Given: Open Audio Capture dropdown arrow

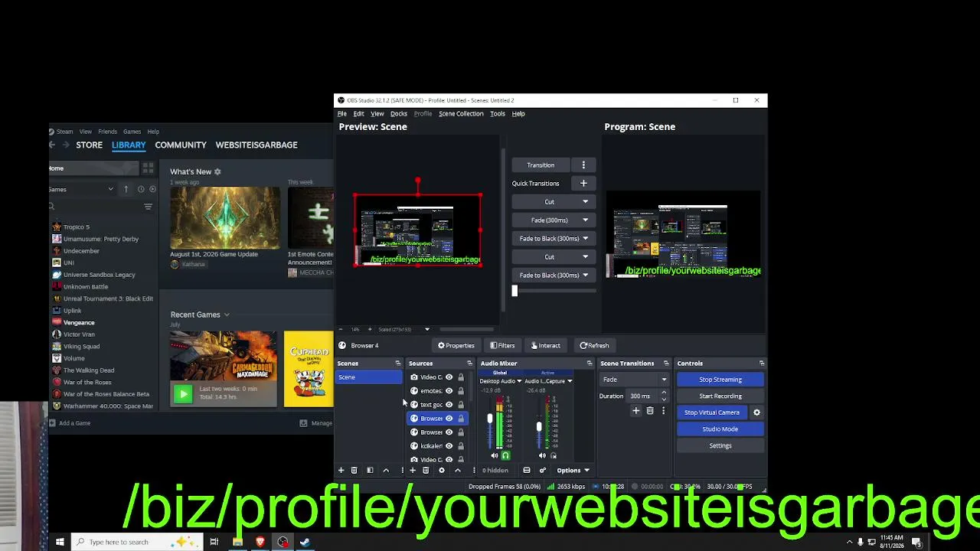Looking at the screenshot, I should click(570, 381).
